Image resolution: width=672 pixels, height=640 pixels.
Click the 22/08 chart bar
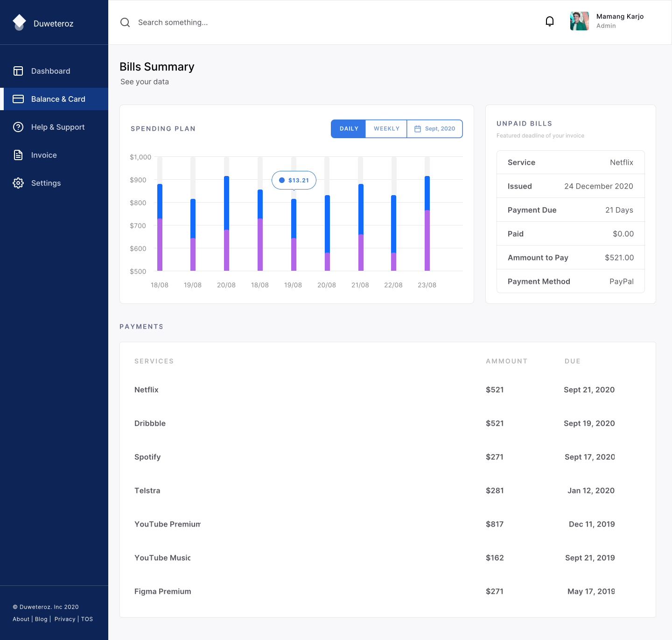pyautogui.click(x=393, y=233)
